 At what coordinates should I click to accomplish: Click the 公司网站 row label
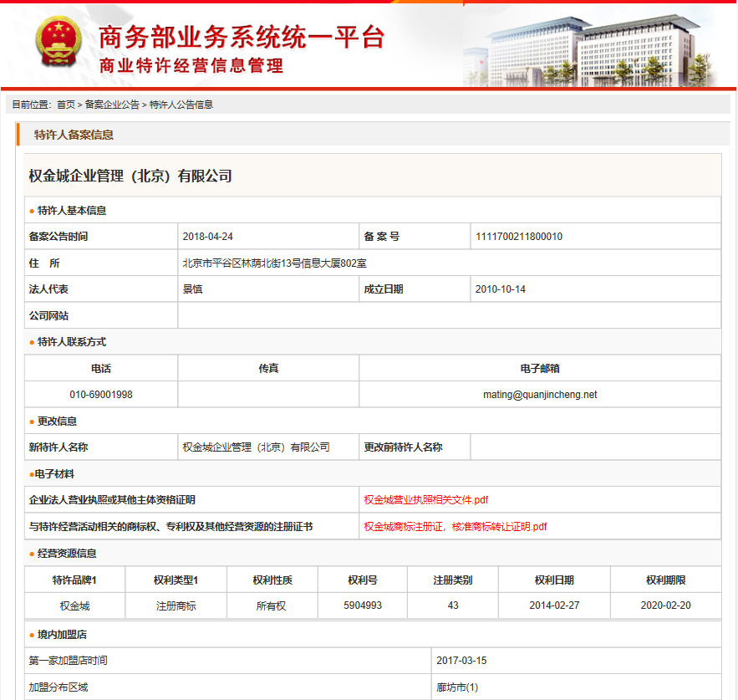point(48,315)
